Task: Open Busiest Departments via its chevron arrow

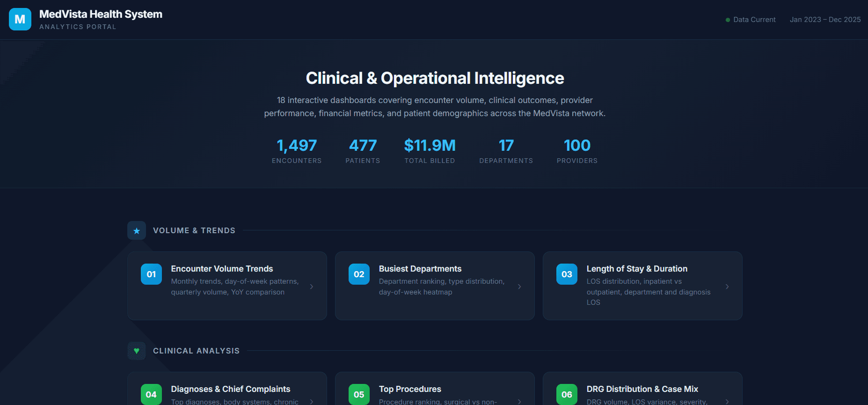Action: (519, 287)
